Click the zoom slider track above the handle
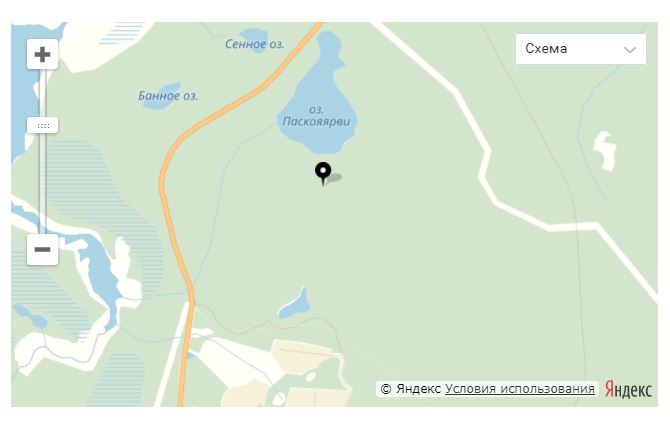Viewport: 670px width, 427px height. (42, 92)
